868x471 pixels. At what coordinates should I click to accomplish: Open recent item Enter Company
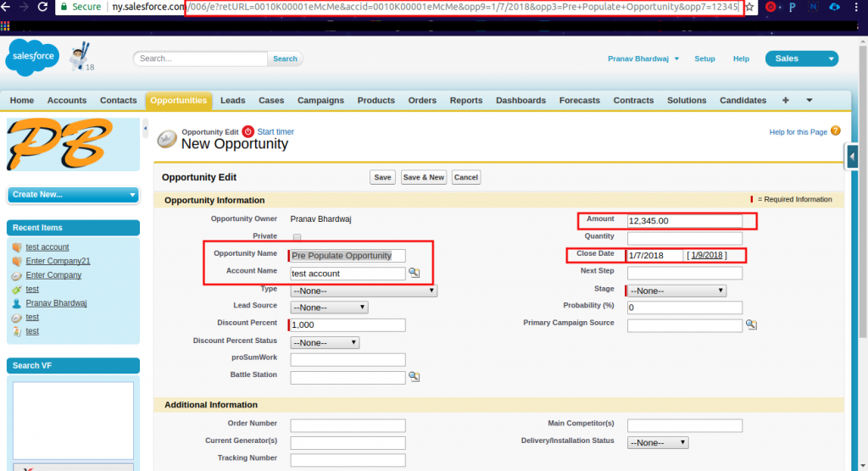[53, 275]
